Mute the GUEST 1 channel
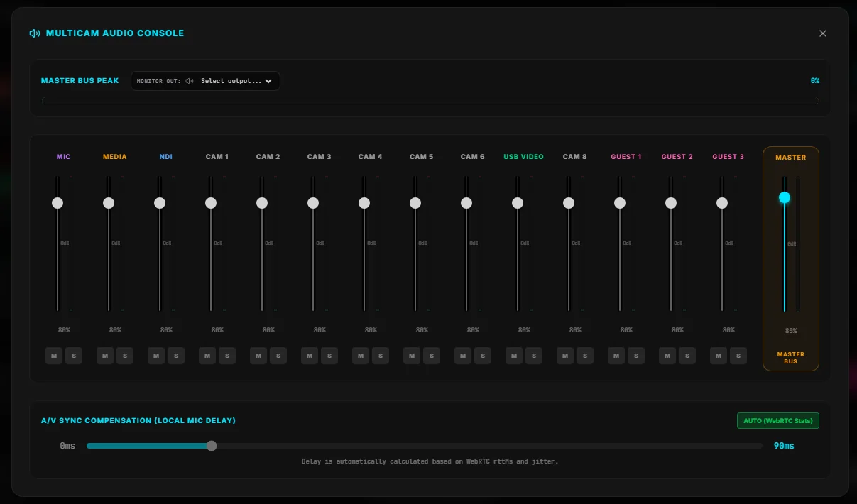Screen dimensions: 857x504 pyautogui.click(x=616, y=356)
